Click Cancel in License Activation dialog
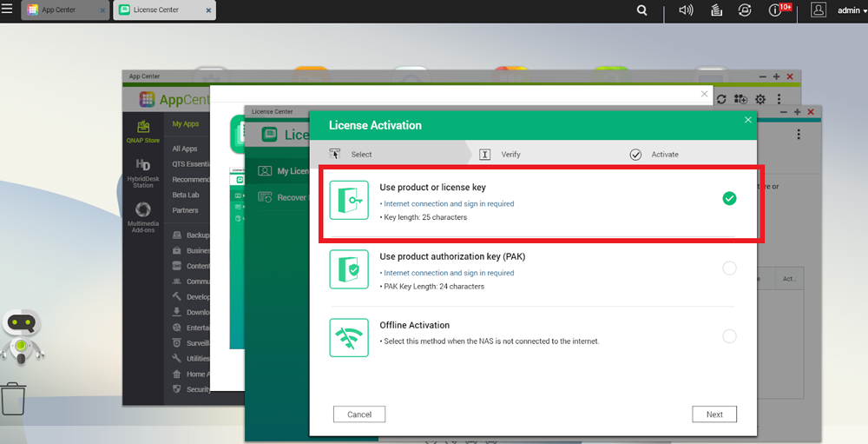The image size is (868, 444). 359,414
